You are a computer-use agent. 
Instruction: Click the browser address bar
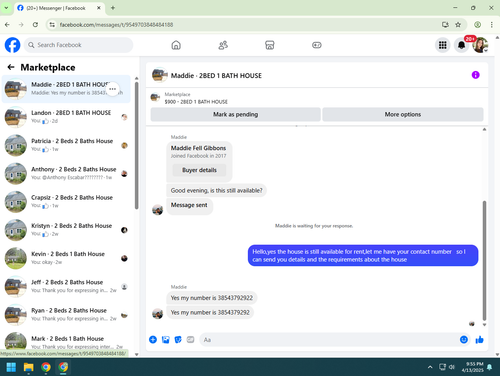point(247,25)
